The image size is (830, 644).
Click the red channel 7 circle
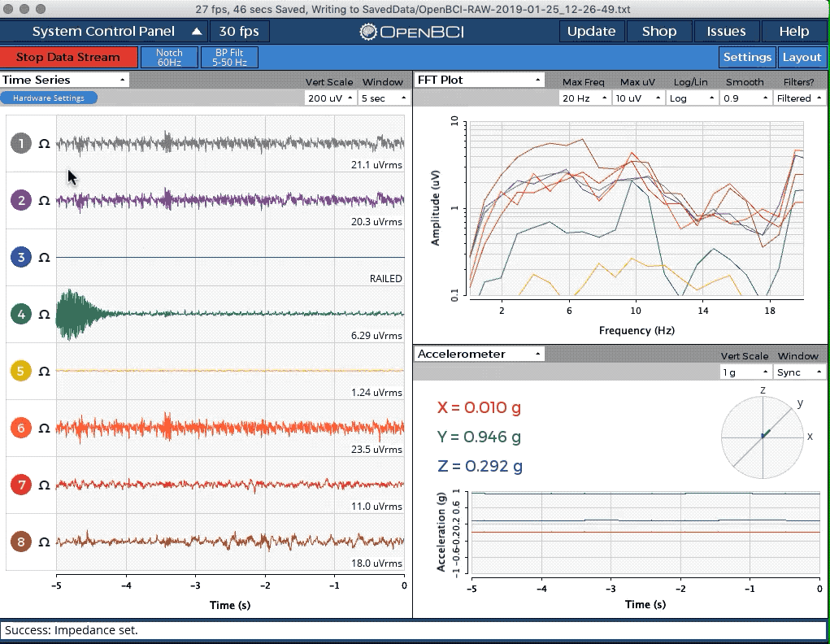[x=21, y=485]
